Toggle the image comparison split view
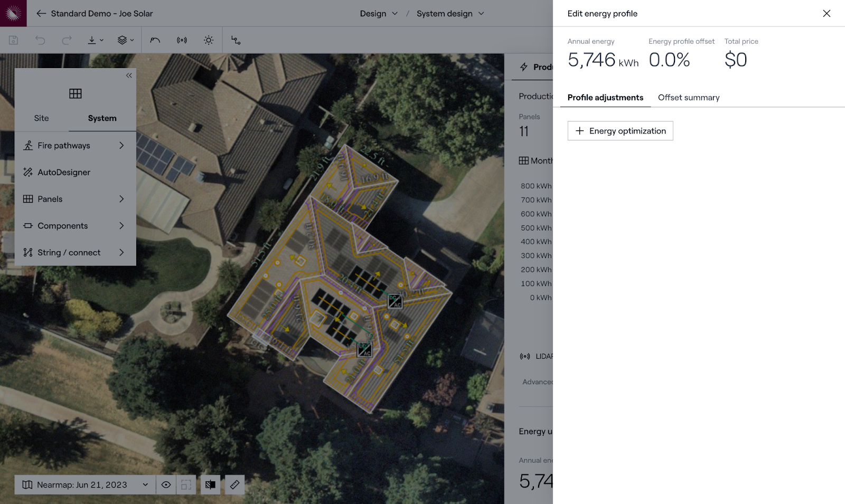The image size is (845, 504). [210, 484]
